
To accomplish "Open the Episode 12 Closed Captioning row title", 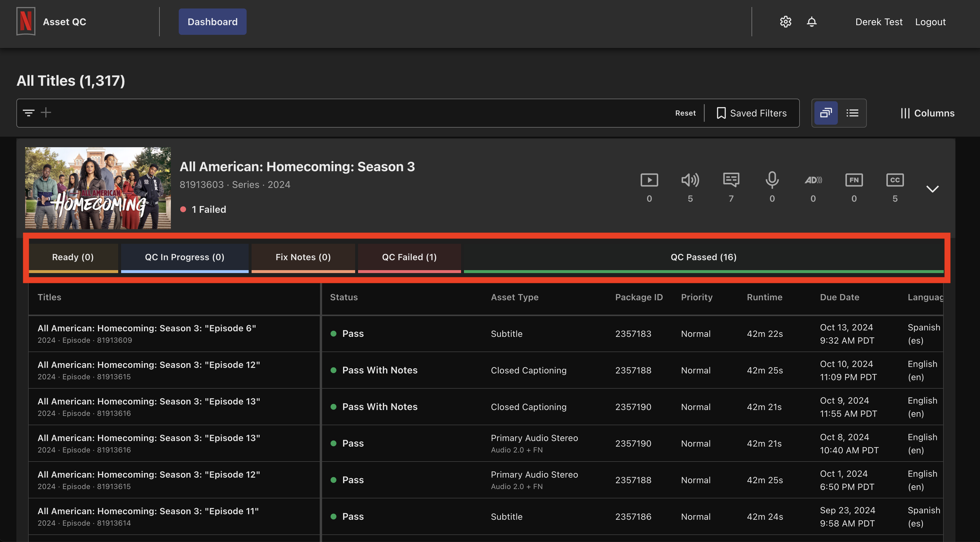I will click(149, 365).
